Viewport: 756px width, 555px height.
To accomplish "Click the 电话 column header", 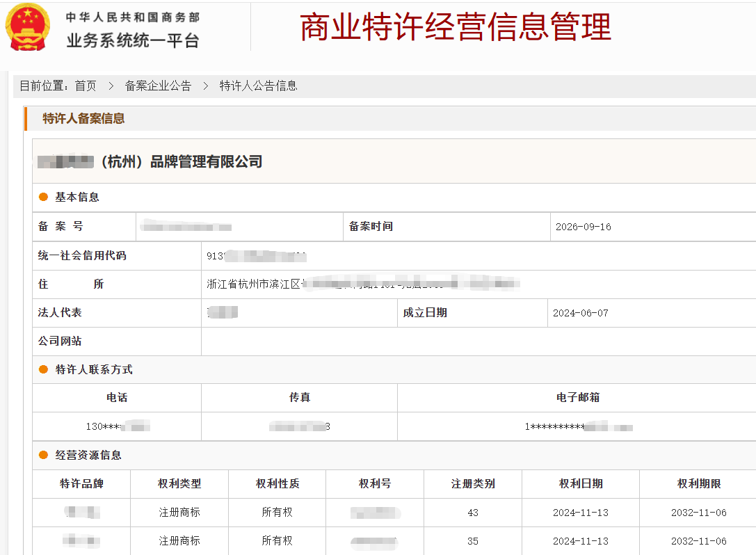I will [x=117, y=397].
